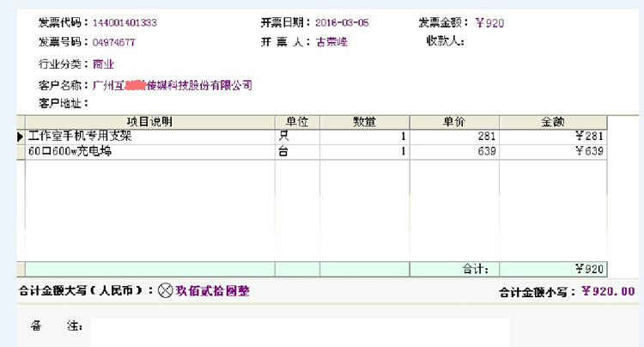Click the 项目说明 column header
The image size is (644, 347).
pos(149,122)
